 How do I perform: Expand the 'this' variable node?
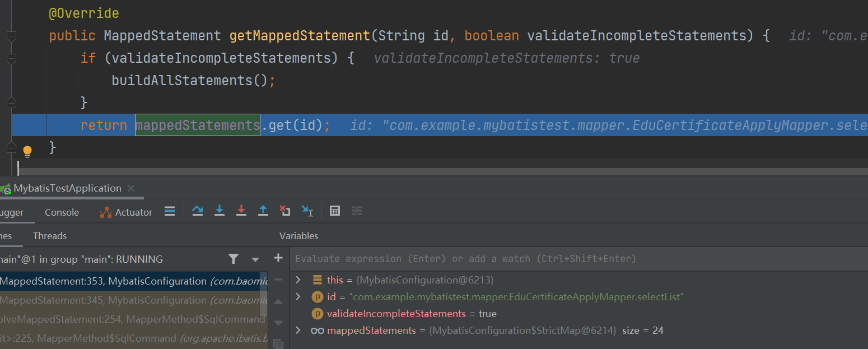(x=298, y=280)
